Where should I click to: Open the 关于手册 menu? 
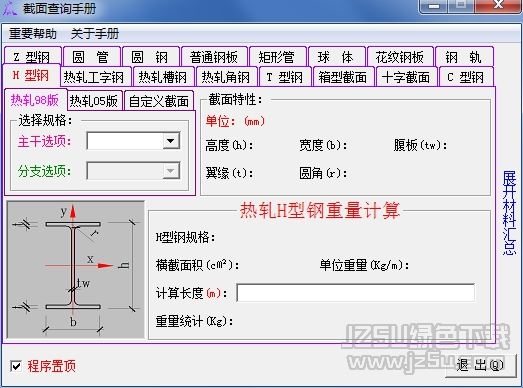[x=95, y=34]
